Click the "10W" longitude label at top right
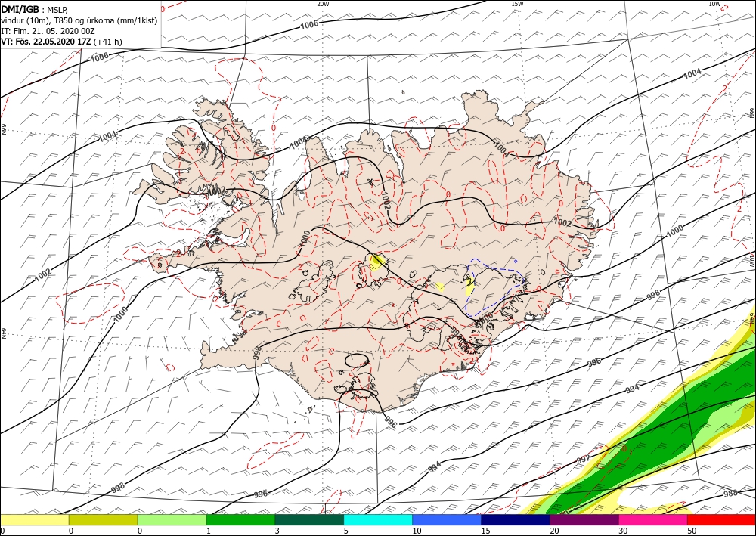The image size is (756, 536). click(x=714, y=4)
